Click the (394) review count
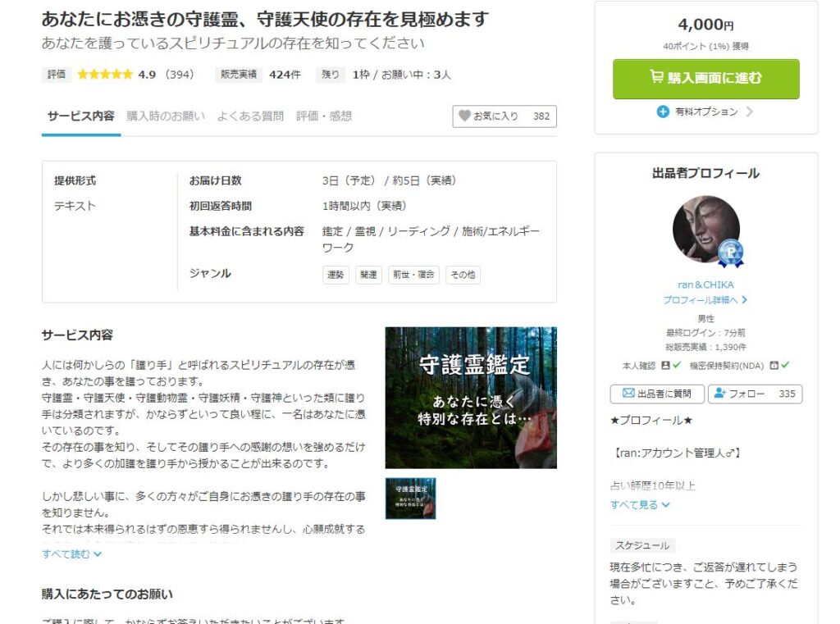 (x=180, y=75)
